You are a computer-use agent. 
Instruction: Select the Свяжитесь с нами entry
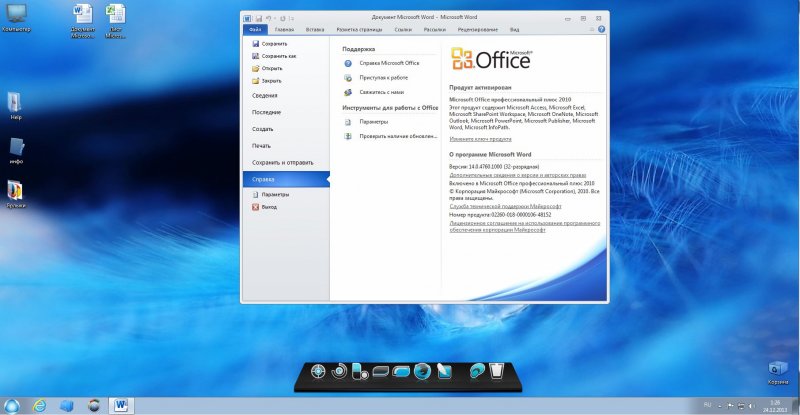[374, 92]
